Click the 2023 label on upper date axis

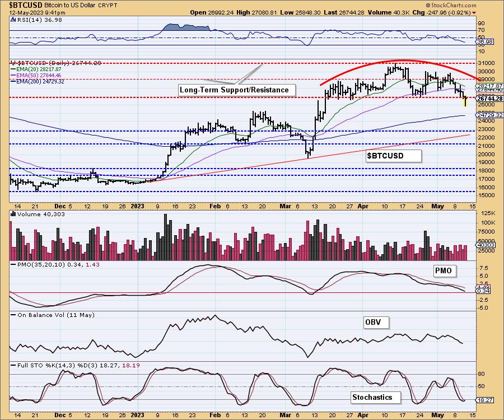[137, 206]
